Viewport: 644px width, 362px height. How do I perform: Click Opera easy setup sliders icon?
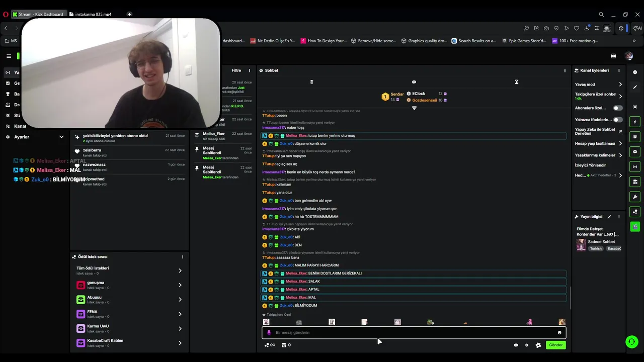pyautogui.click(x=597, y=28)
